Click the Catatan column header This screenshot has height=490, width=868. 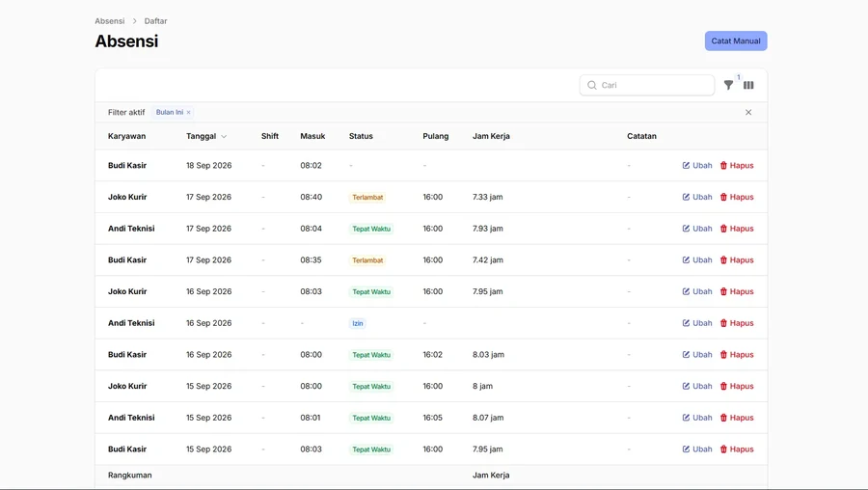point(641,136)
